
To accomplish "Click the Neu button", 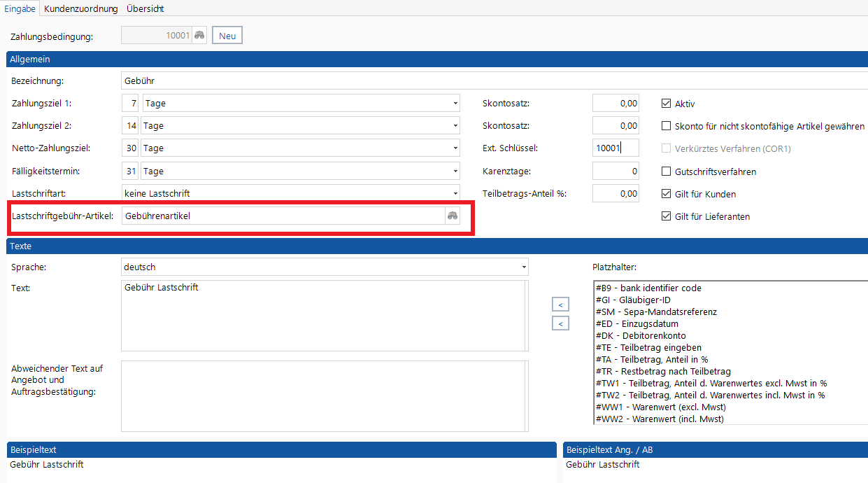I will pos(227,36).
